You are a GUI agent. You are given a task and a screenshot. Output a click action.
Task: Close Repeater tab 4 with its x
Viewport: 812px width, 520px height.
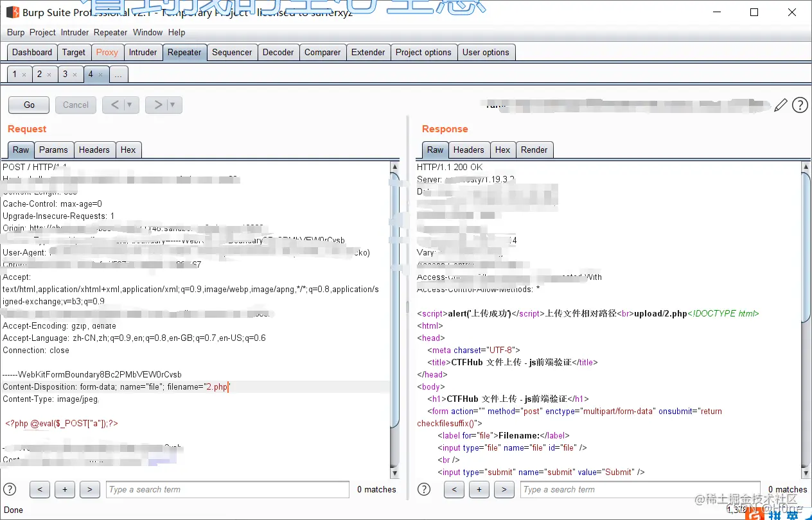(x=100, y=75)
